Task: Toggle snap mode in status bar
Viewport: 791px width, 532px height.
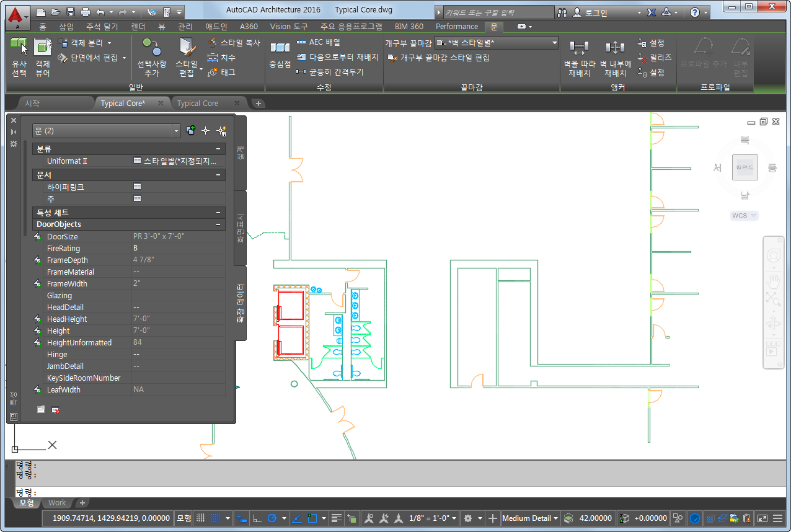Action: pyautogui.click(x=216, y=518)
